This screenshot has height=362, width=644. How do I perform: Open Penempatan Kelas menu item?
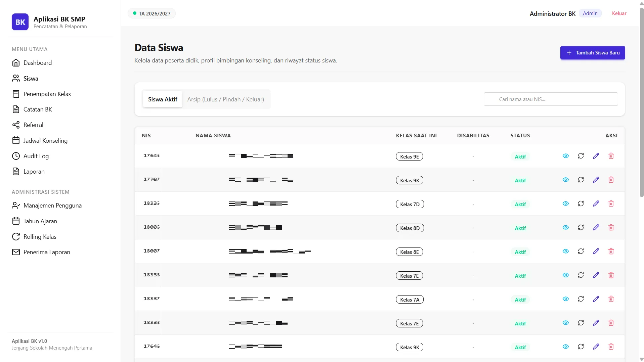[41, 94]
